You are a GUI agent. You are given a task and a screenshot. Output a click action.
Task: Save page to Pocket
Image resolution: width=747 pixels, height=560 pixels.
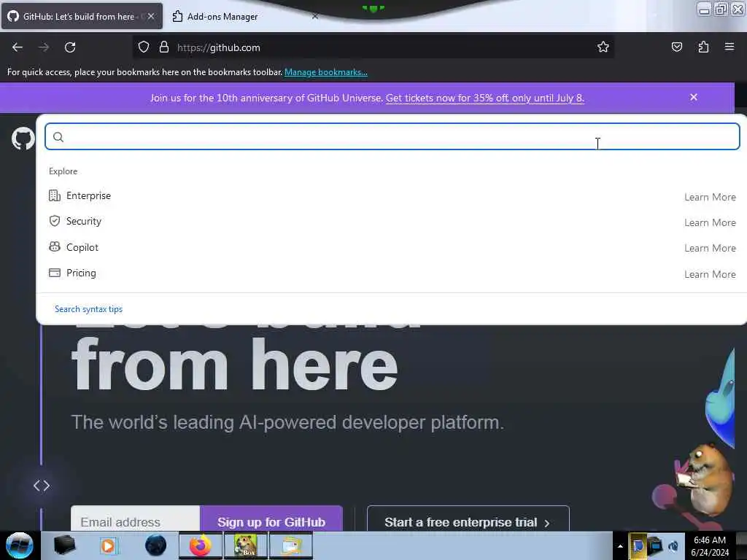(676, 47)
